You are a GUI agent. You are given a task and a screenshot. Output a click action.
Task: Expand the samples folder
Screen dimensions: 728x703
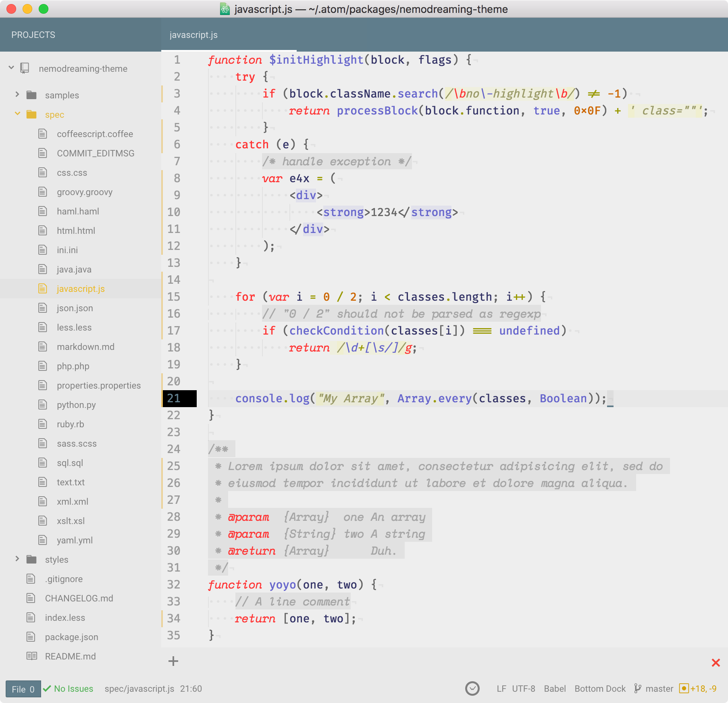pos(17,94)
